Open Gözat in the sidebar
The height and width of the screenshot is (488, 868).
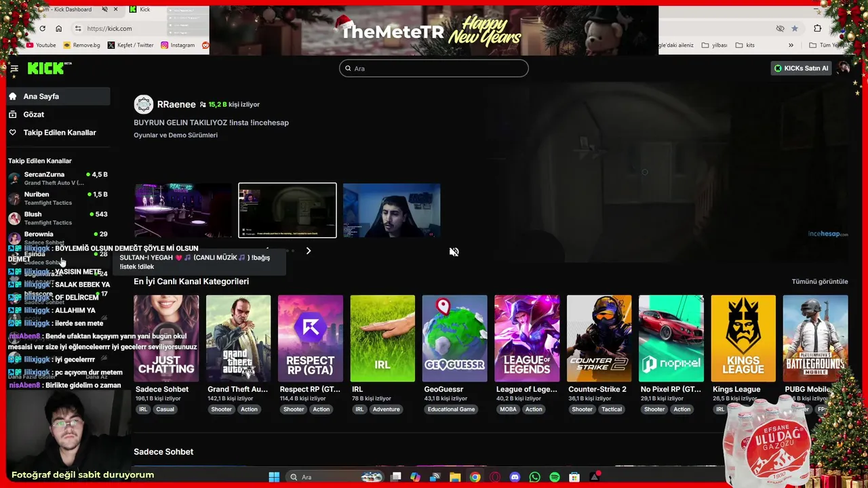58,115
